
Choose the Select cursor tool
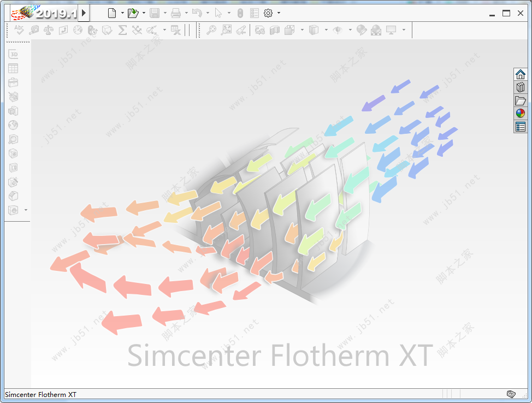[x=218, y=13]
